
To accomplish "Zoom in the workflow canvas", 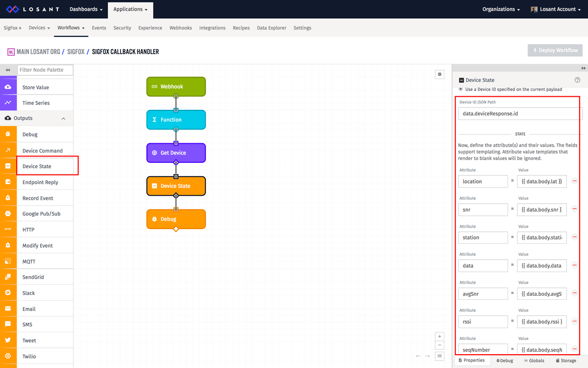I will click(x=440, y=337).
